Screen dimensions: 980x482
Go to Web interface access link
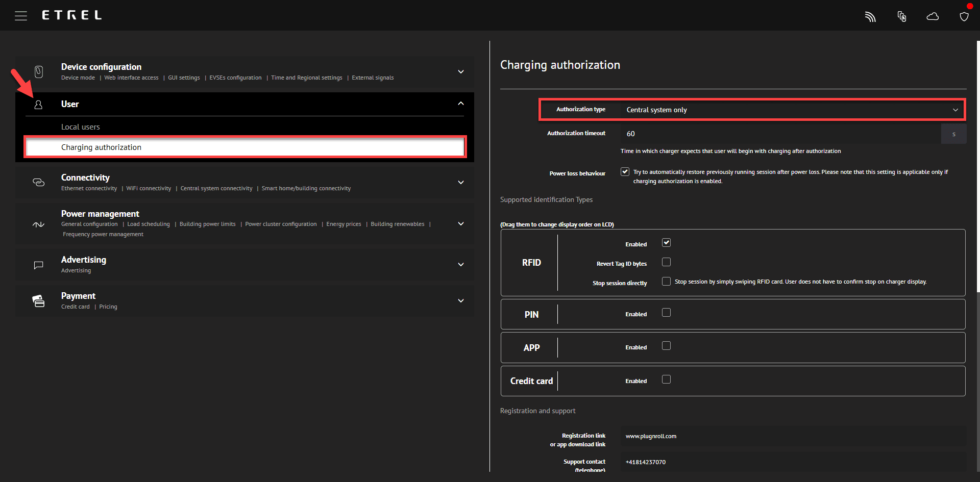click(131, 78)
